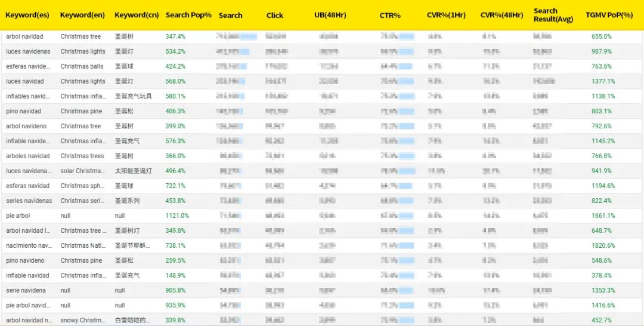
Task: Click the '圣诞充气玩具' Chinese keyword cell
Action: coord(133,96)
